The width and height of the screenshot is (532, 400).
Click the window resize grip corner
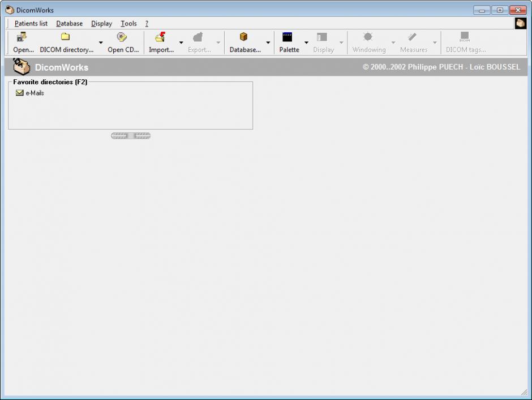524,392
